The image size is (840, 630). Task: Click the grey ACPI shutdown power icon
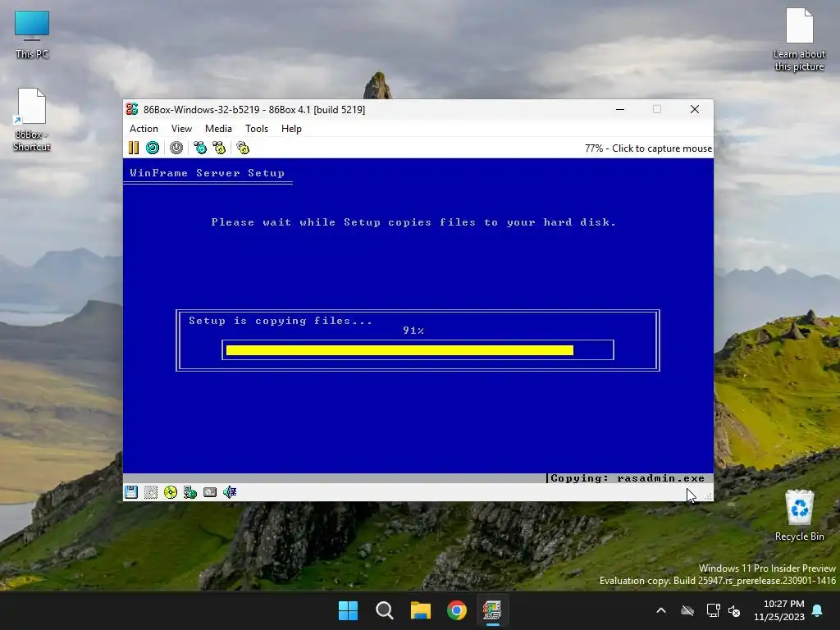pyautogui.click(x=176, y=148)
